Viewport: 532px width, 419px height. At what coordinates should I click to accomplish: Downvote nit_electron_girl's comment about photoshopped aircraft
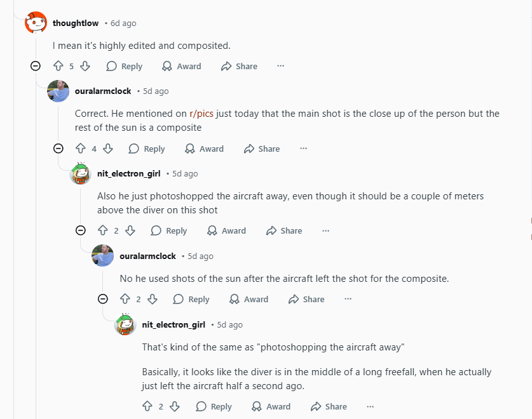point(130,231)
